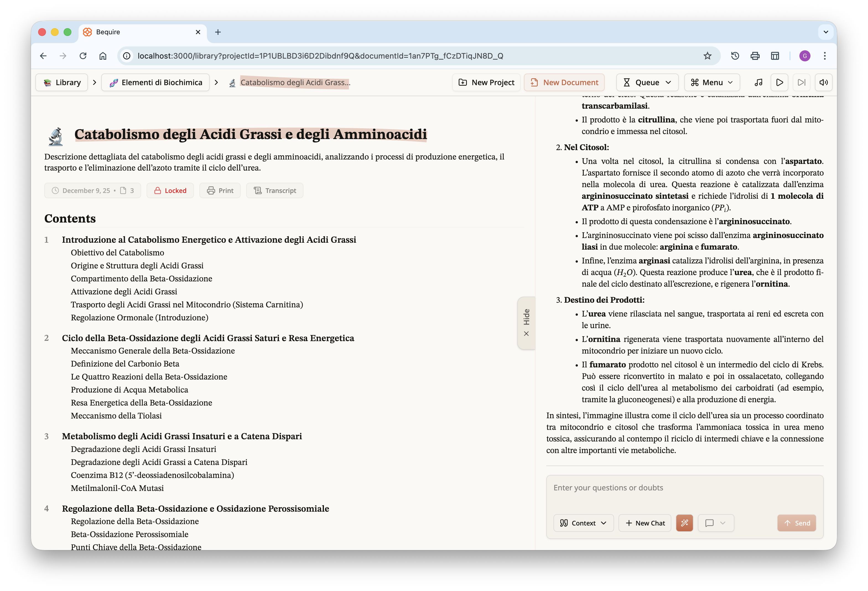Go to Library breadcrumb
The image size is (868, 591).
(62, 82)
